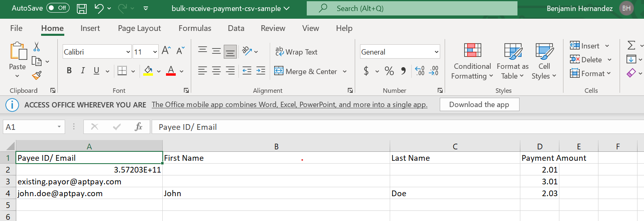Apply Percent Style number format
This screenshot has width=644, height=221.
pyautogui.click(x=389, y=71)
